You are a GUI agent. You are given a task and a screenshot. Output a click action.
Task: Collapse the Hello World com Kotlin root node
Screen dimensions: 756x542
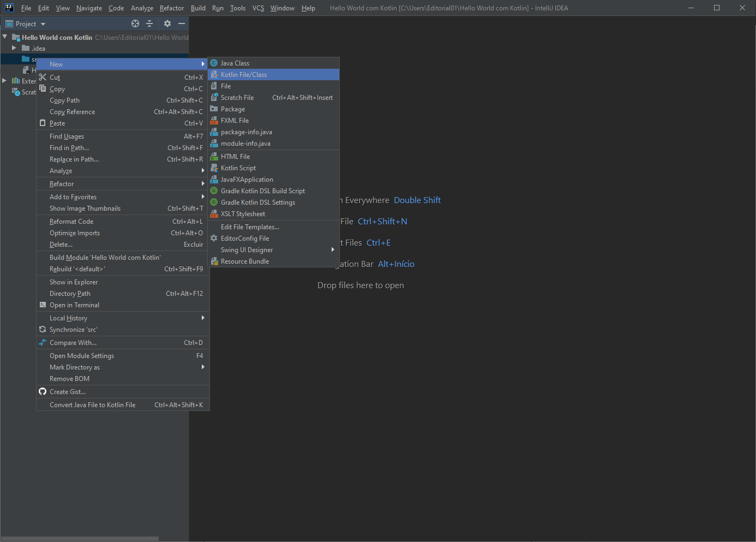click(x=5, y=37)
